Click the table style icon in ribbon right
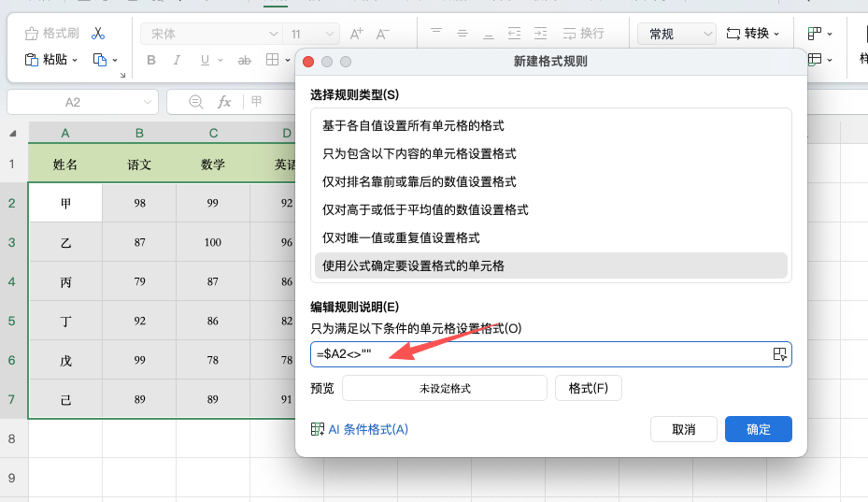Image resolution: width=868 pixels, height=502 pixels. coord(815,34)
